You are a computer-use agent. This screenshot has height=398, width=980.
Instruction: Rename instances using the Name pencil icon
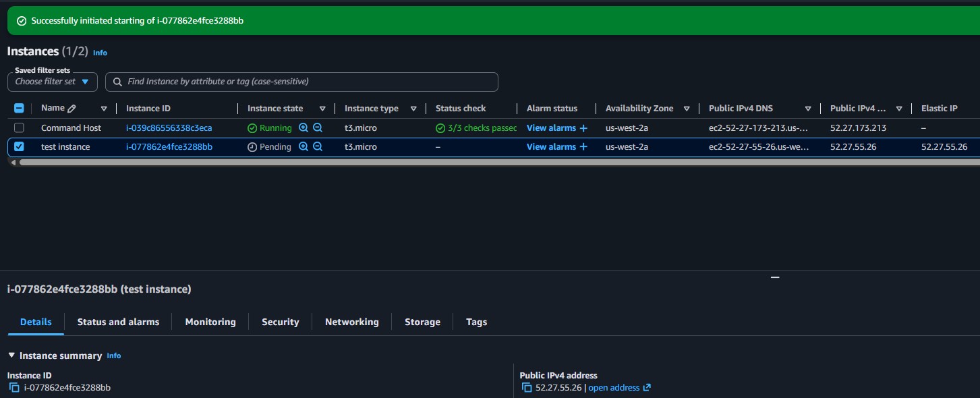(72, 107)
